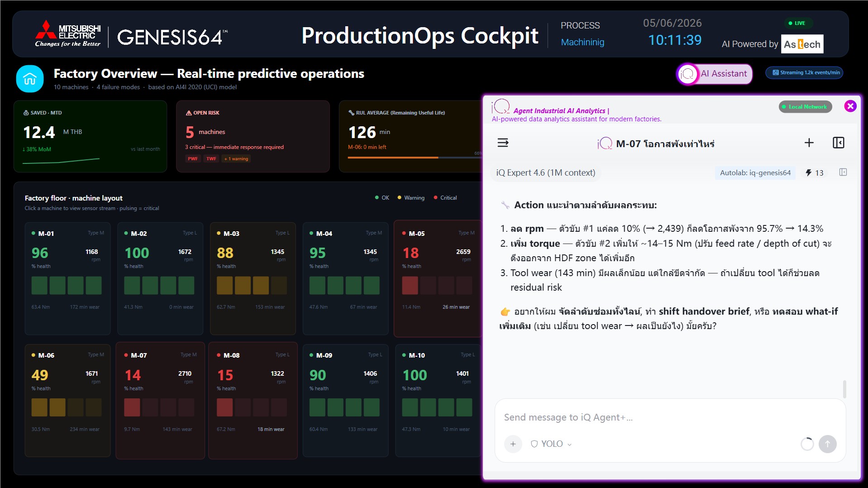The image size is (868, 488).
Task: Open the M-01 machine card
Action: pyautogui.click(x=67, y=278)
